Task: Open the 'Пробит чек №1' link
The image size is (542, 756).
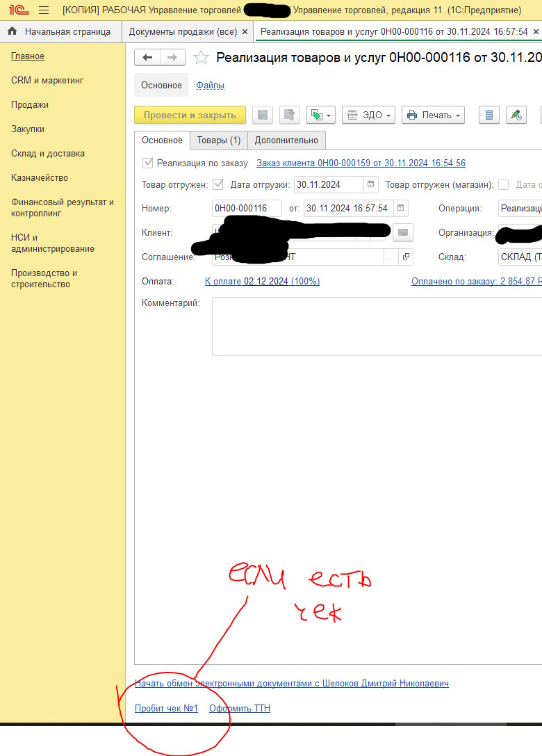Action: tap(166, 708)
